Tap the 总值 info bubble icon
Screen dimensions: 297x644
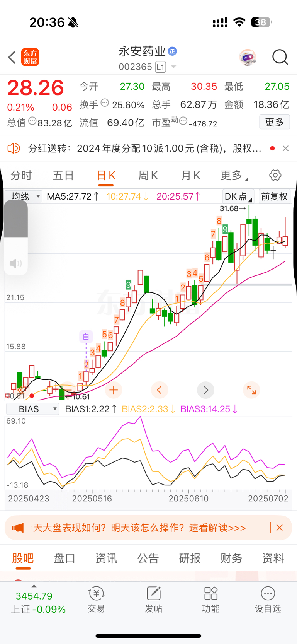point(32,121)
